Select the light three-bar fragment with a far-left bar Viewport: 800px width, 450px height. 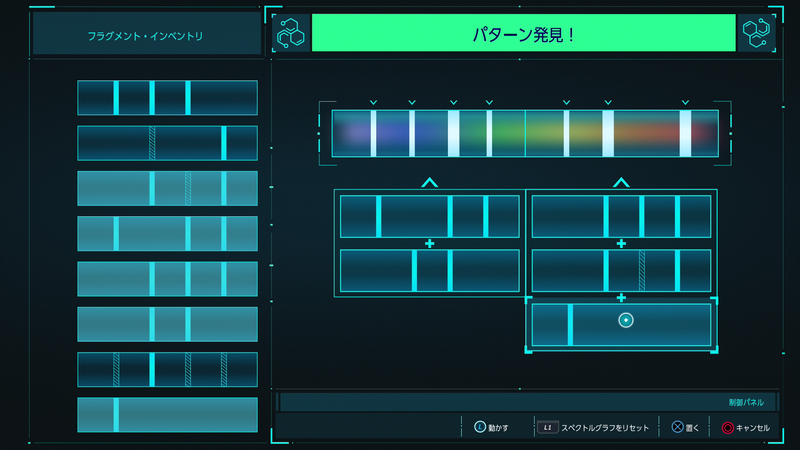[x=167, y=234]
